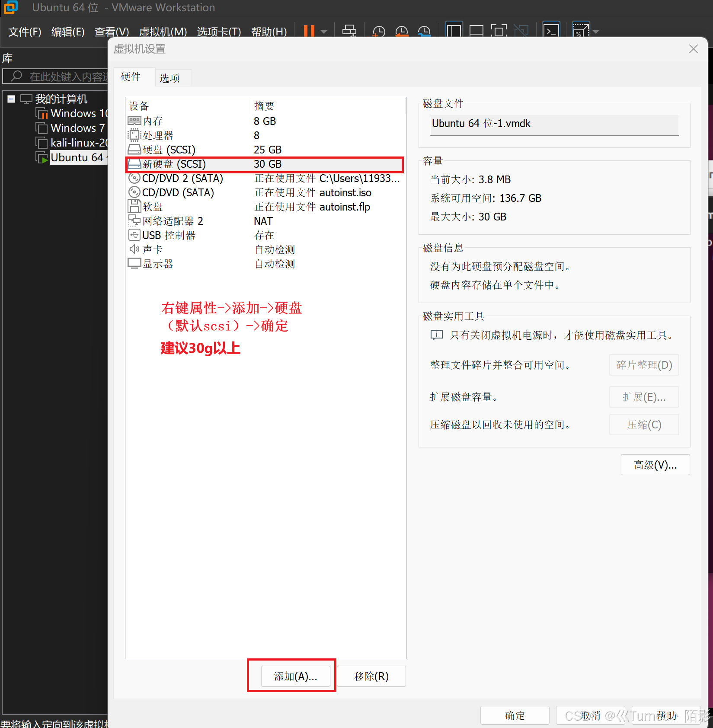713x728 pixels.
Task: Select the Windows 10 VM in the library
Action: click(x=72, y=113)
